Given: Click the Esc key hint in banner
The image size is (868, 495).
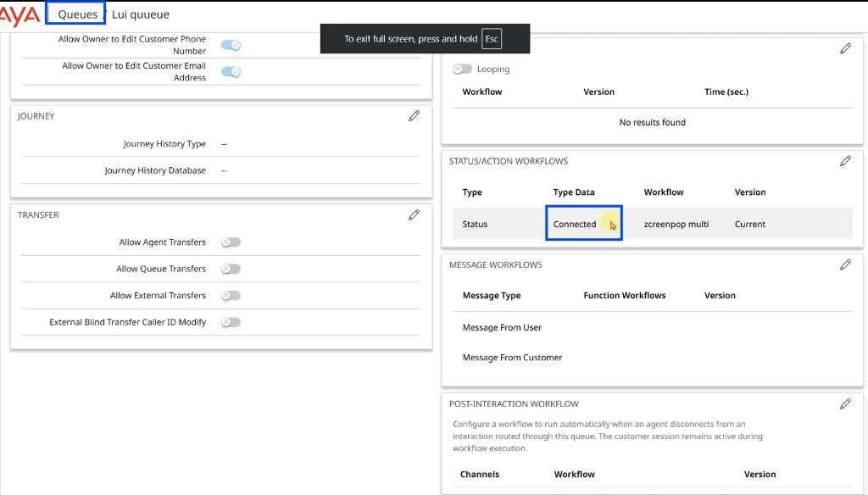Looking at the screenshot, I should [492, 39].
